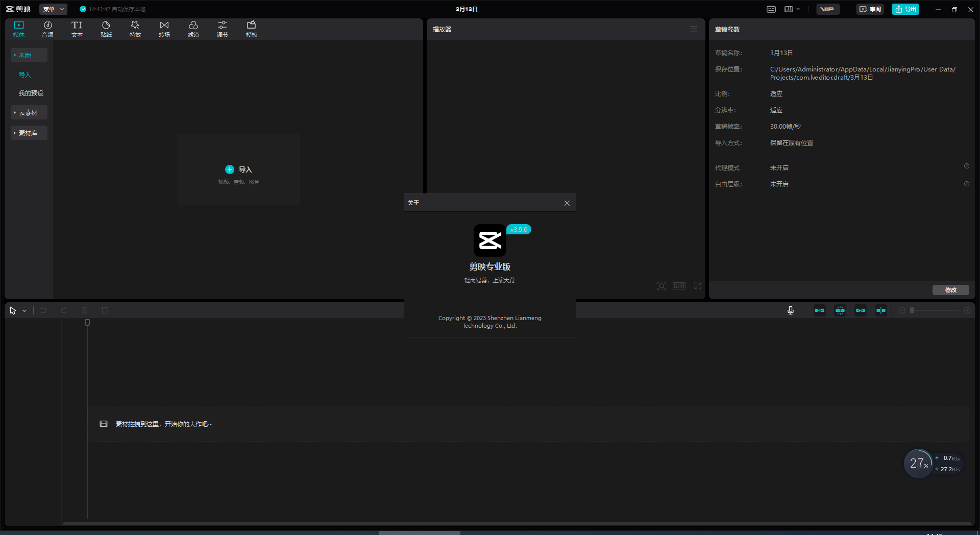980x535 pixels.
Task: Click the redo arrow icon
Action: [64, 310]
